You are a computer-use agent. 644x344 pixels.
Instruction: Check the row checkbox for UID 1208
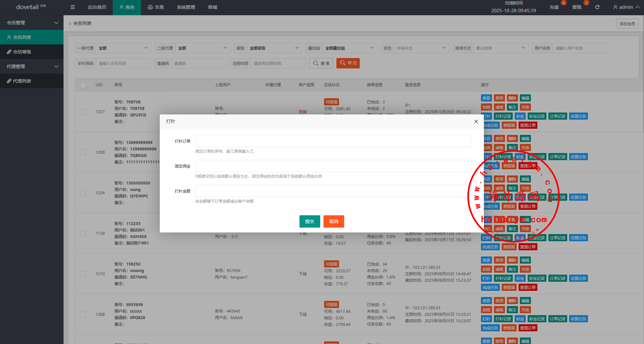coord(83,314)
